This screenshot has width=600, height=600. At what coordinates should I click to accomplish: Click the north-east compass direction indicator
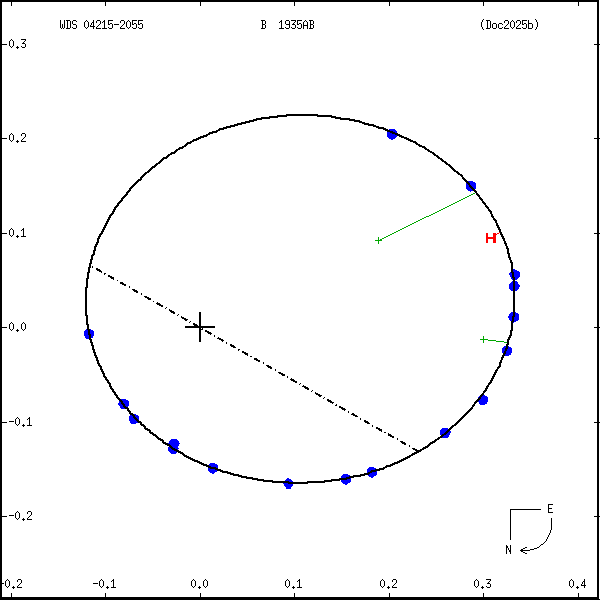tap(528, 528)
